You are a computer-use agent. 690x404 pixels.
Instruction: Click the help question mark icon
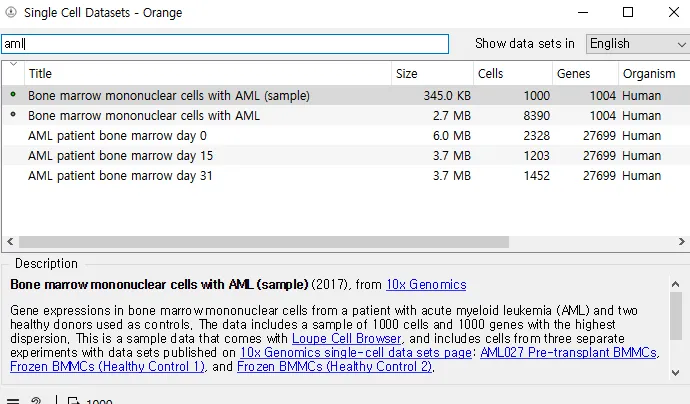(x=37, y=400)
